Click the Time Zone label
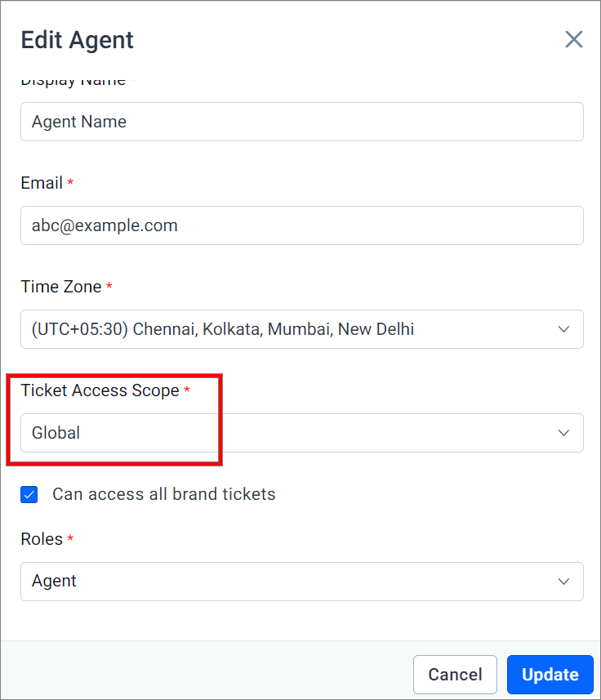 coord(61,287)
